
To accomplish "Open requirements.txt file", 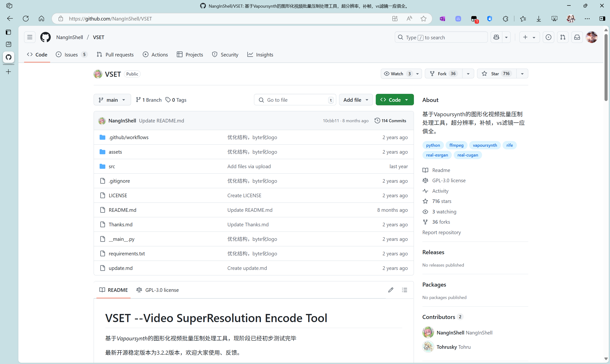I will coord(127,254).
